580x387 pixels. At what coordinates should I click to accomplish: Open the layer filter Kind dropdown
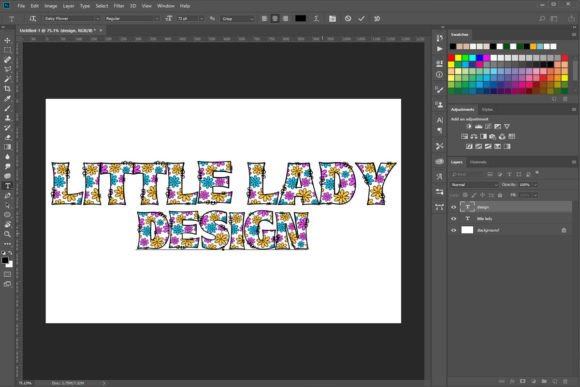pyautogui.click(x=468, y=174)
